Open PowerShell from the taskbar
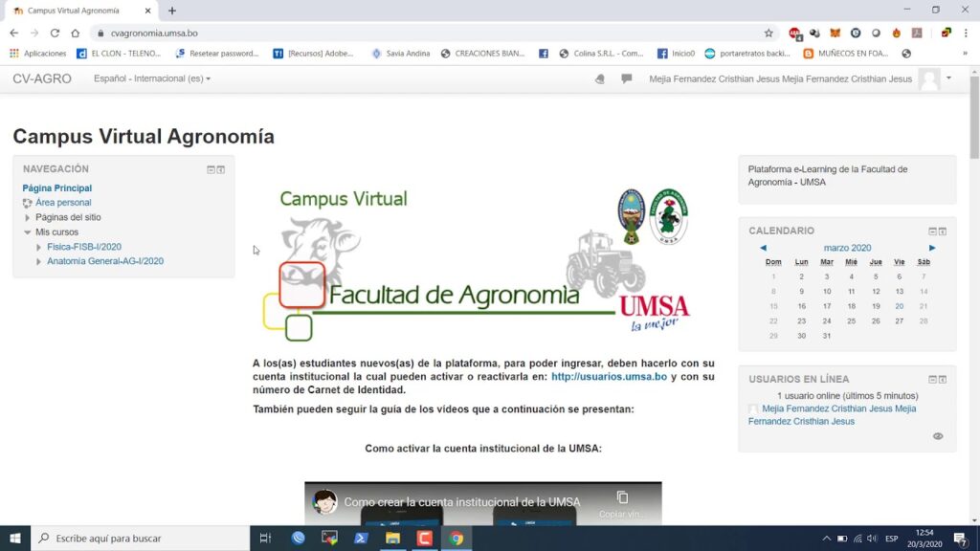Screen dimensions: 980x551 361,538
